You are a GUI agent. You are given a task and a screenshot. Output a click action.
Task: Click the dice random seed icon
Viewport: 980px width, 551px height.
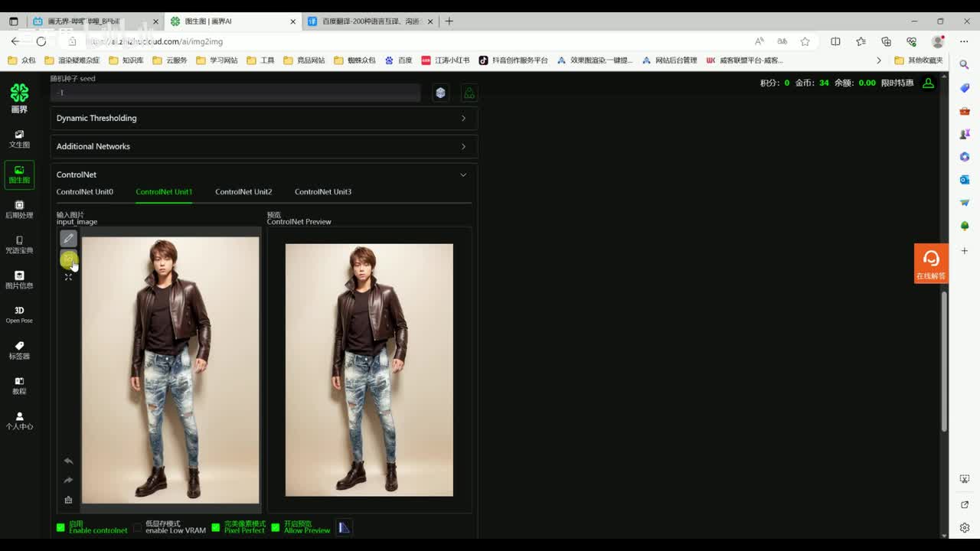pos(440,93)
